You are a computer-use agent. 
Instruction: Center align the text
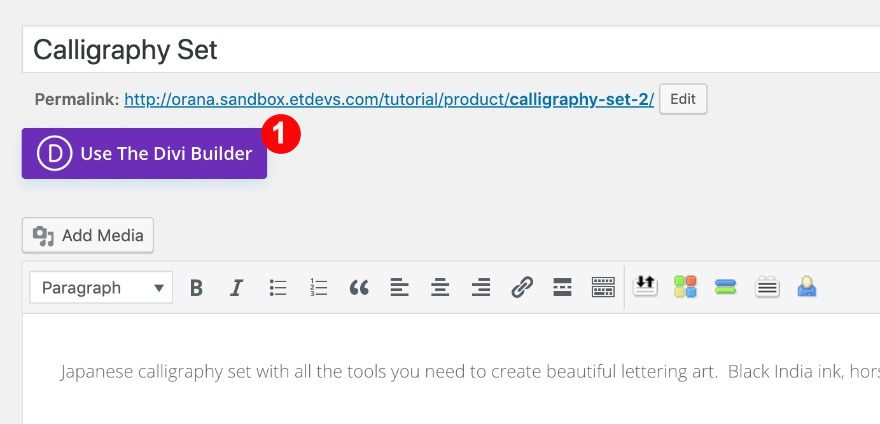pos(440,288)
